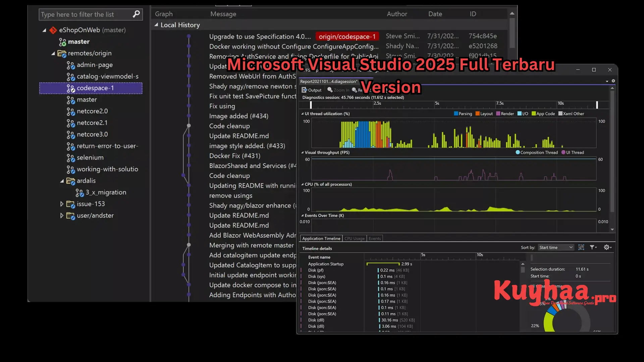The image size is (644, 362).
Task: Click the Parsing legend color swatch
Action: pos(456,114)
